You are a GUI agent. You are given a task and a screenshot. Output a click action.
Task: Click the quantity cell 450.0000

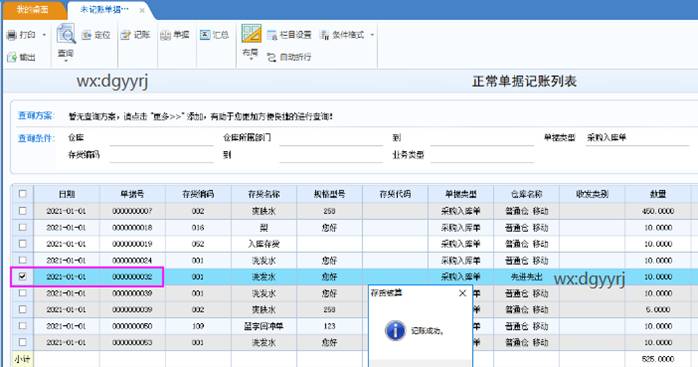[x=658, y=211]
